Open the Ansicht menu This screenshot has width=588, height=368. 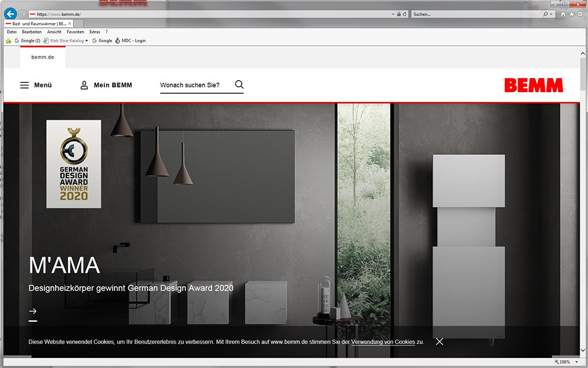point(55,32)
